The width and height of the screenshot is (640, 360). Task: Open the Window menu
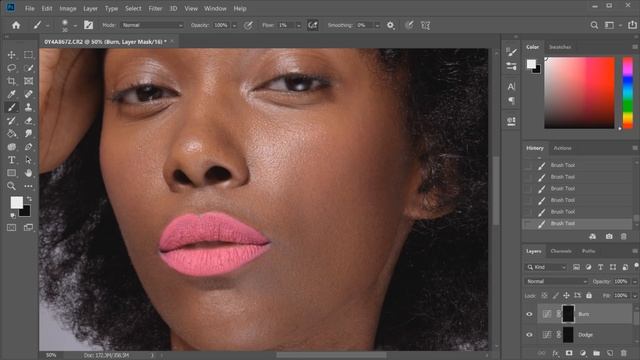pos(215,8)
